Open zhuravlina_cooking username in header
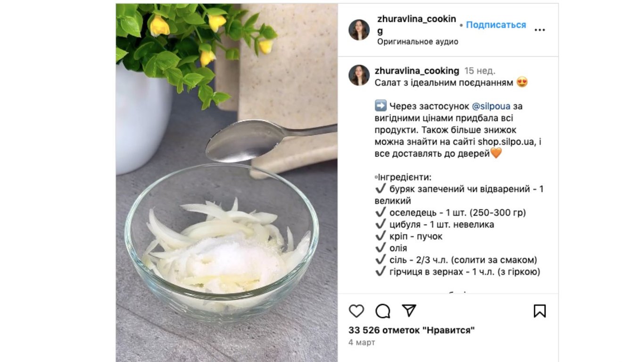Viewport: 644px width, 362px height. (x=417, y=25)
